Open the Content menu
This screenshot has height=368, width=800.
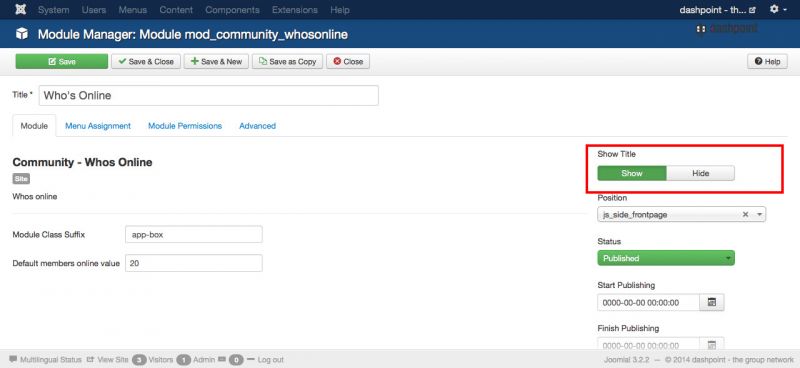pos(176,10)
